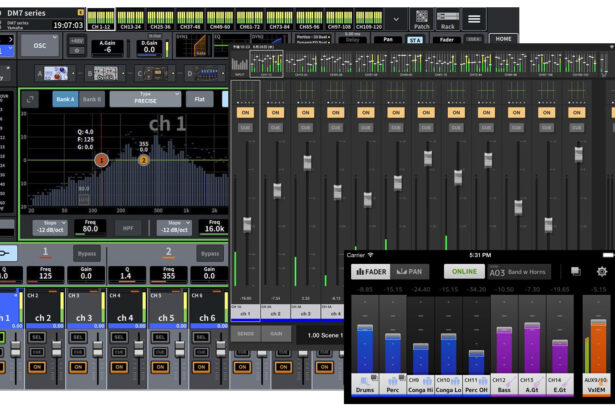Switch to FADER view in phone app
The height and width of the screenshot is (410, 615).
[371, 272]
